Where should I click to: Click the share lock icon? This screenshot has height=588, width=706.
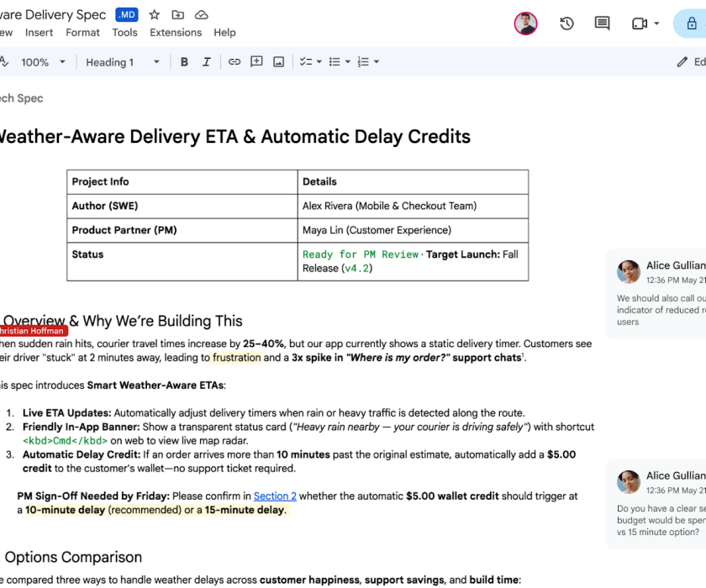(x=692, y=24)
